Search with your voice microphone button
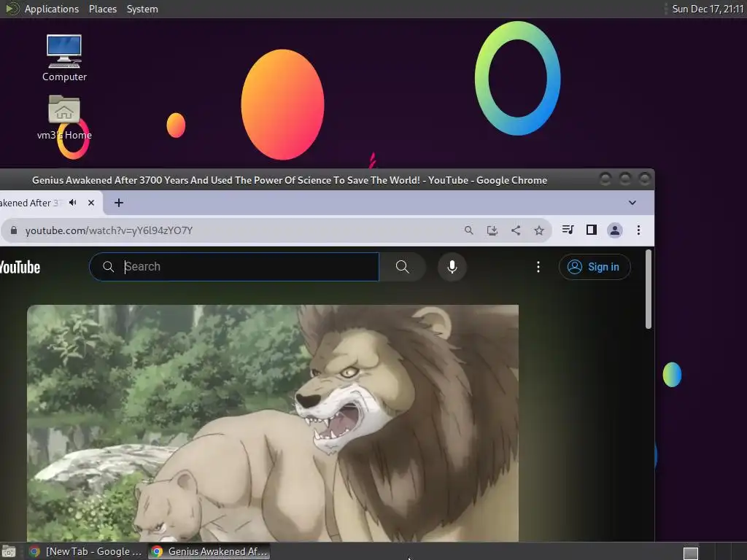Viewport: 747px width, 560px height. click(x=452, y=267)
